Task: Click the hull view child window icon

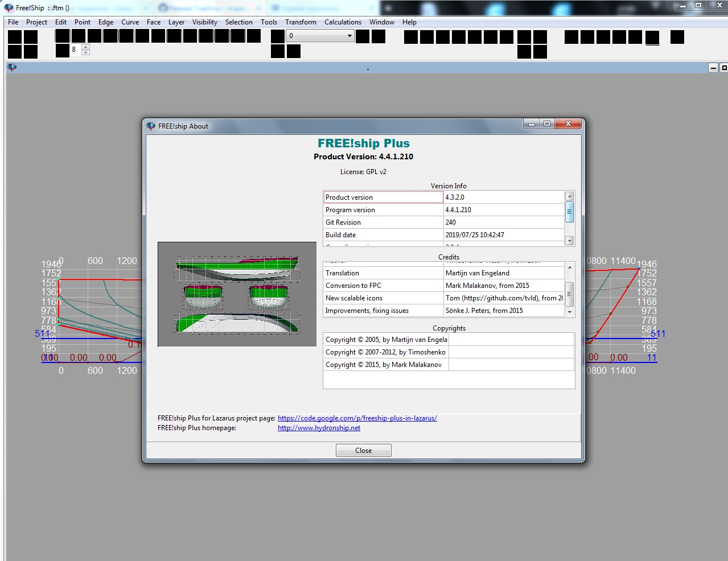Action: (x=12, y=68)
